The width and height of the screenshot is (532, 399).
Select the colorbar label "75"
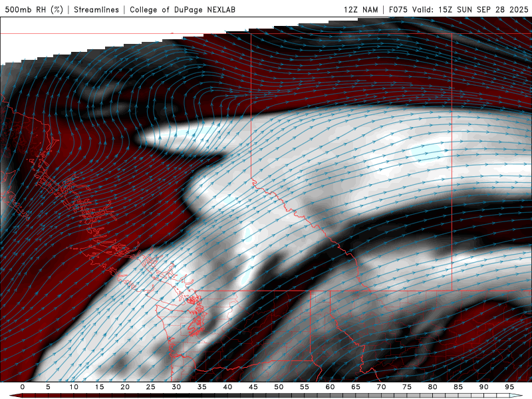click(x=407, y=387)
